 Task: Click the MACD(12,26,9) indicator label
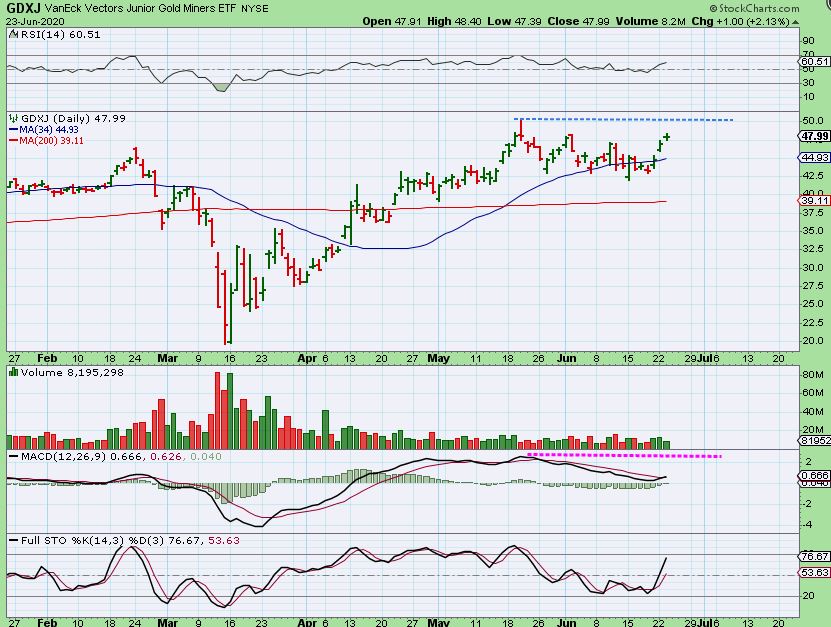click(x=64, y=456)
